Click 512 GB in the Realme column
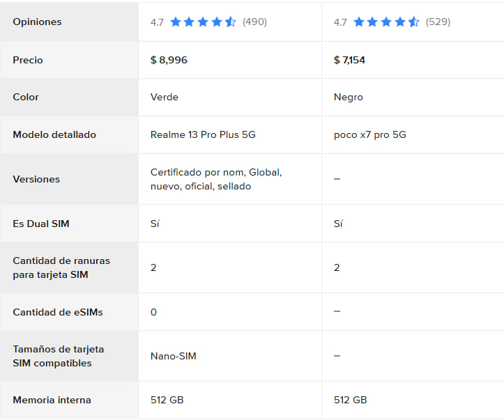The image size is (504, 420). point(167,400)
